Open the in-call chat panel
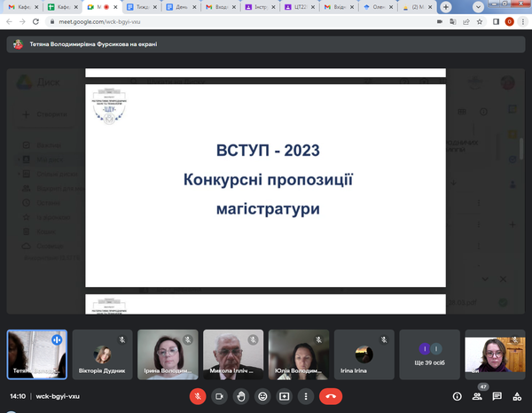Screen dimensions: 532x413 [497, 397]
